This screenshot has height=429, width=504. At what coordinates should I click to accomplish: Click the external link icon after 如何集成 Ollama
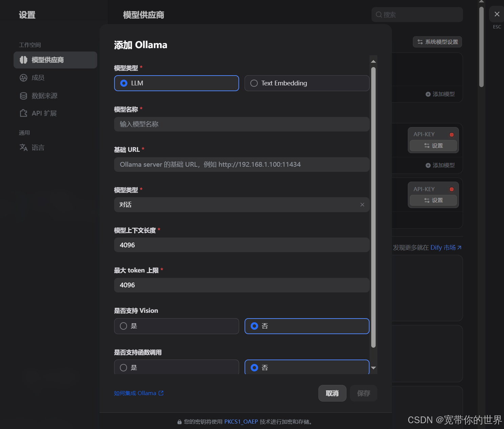[161, 393]
